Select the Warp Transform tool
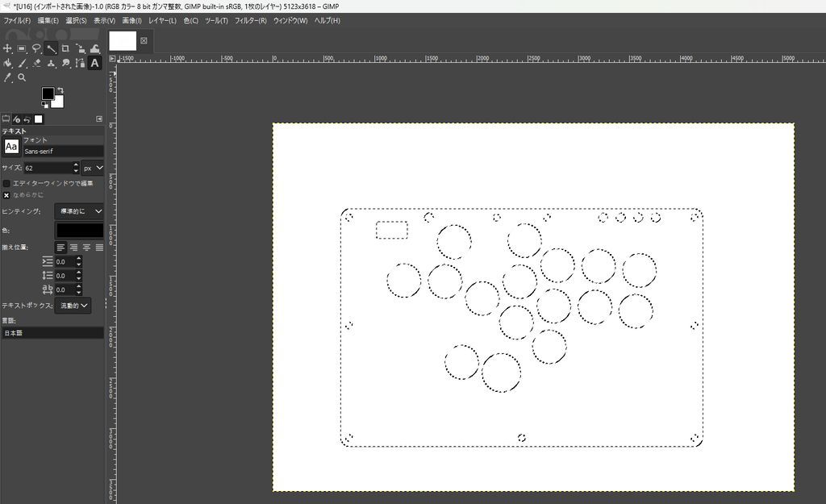Viewport: 826px width, 504px height. tap(95, 48)
